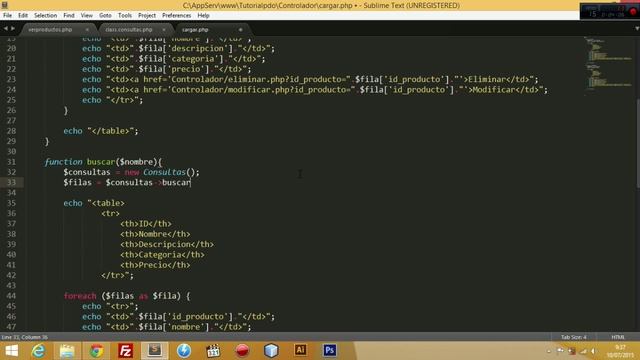Click the vertical editor scrollbar
Image resolution: width=640 pixels, height=360 pixels.
click(637, 143)
